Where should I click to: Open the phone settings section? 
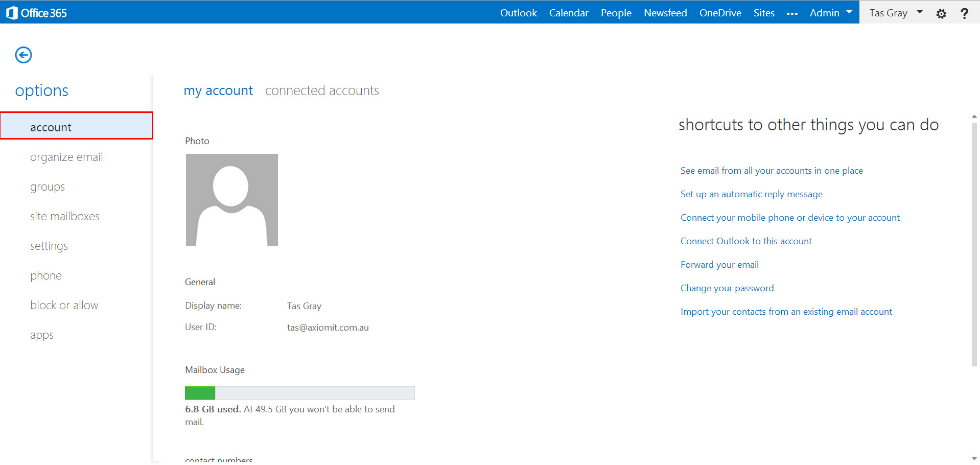(x=46, y=275)
